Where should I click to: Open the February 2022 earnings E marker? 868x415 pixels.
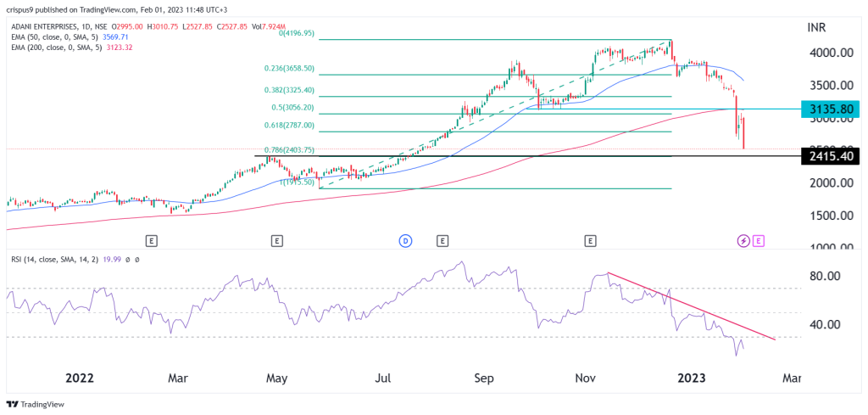(151, 240)
